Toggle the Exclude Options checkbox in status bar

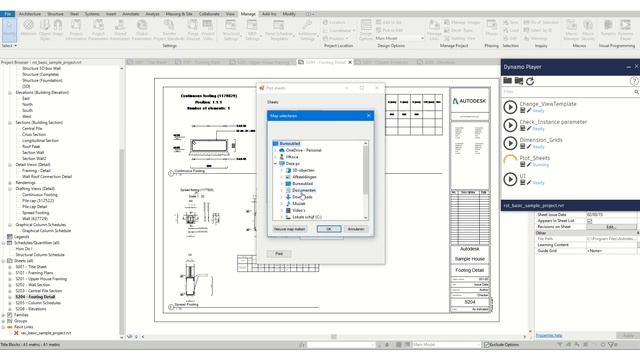click(x=487, y=345)
